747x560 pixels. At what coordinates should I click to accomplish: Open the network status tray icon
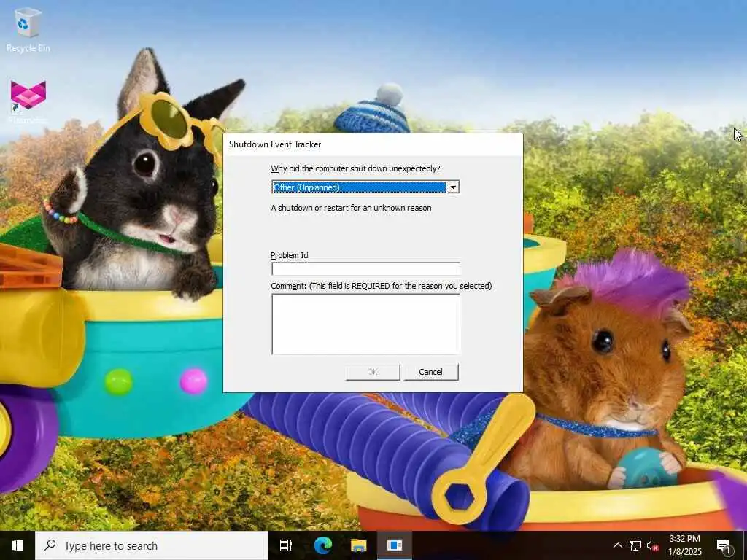click(x=635, y=545)
